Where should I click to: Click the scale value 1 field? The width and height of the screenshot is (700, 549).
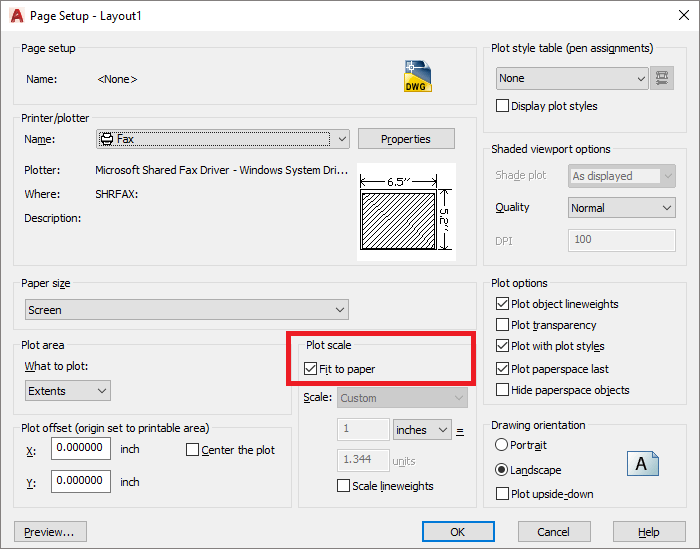coord(363,429)
